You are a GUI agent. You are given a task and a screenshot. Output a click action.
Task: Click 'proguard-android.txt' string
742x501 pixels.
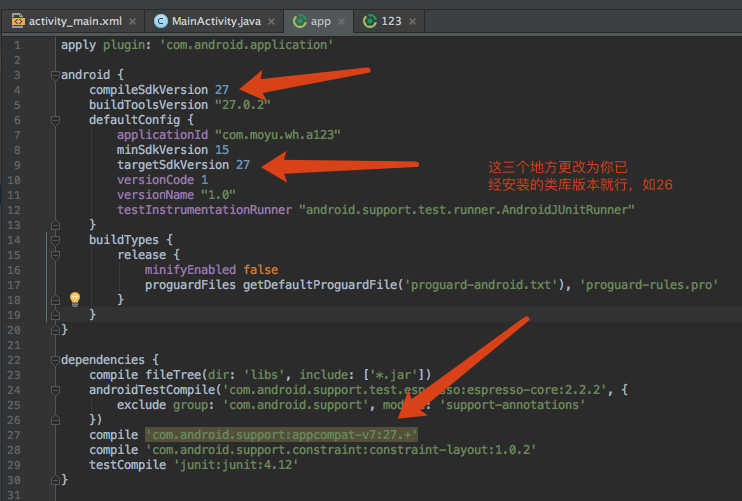481,285
